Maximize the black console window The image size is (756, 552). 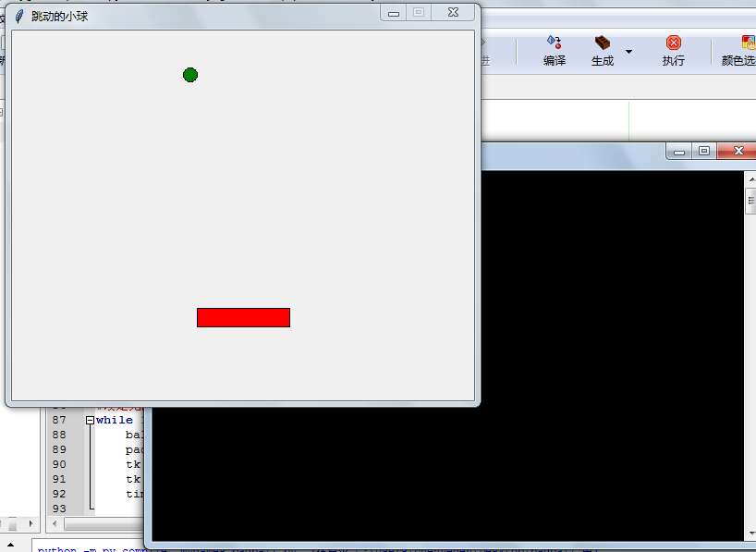click(x=704, y=151)
